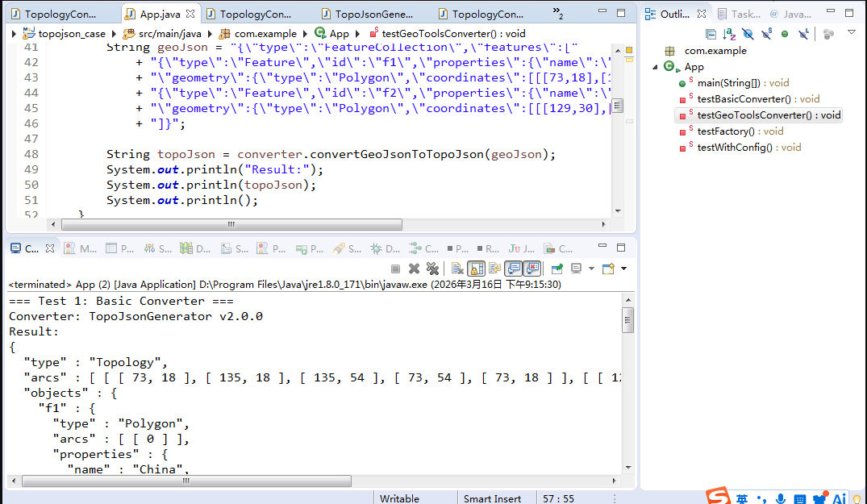Toggle hide fields in Outline

point(748,34)
